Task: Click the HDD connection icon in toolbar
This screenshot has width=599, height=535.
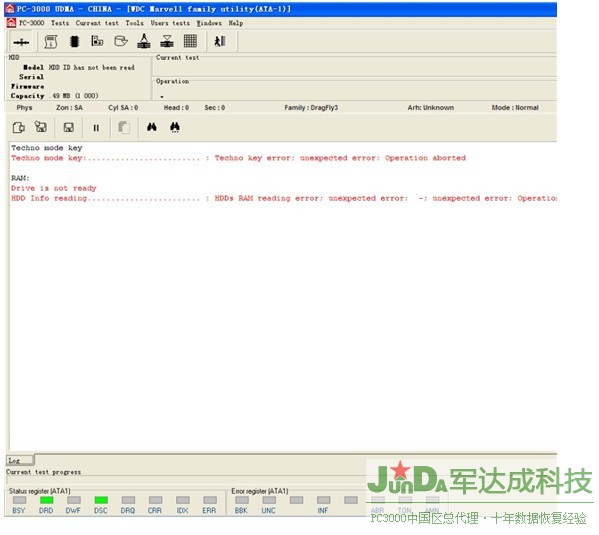Action: (21, 42)
